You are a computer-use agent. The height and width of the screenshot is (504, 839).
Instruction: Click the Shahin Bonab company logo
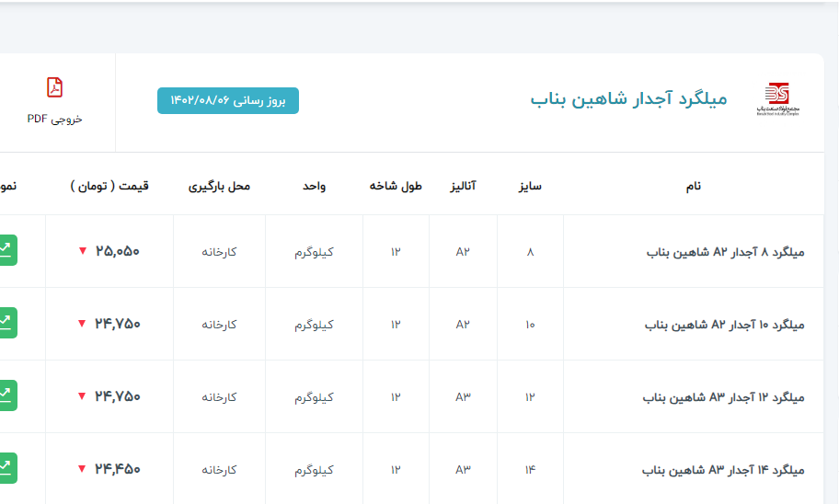click(x=776, y=98)
